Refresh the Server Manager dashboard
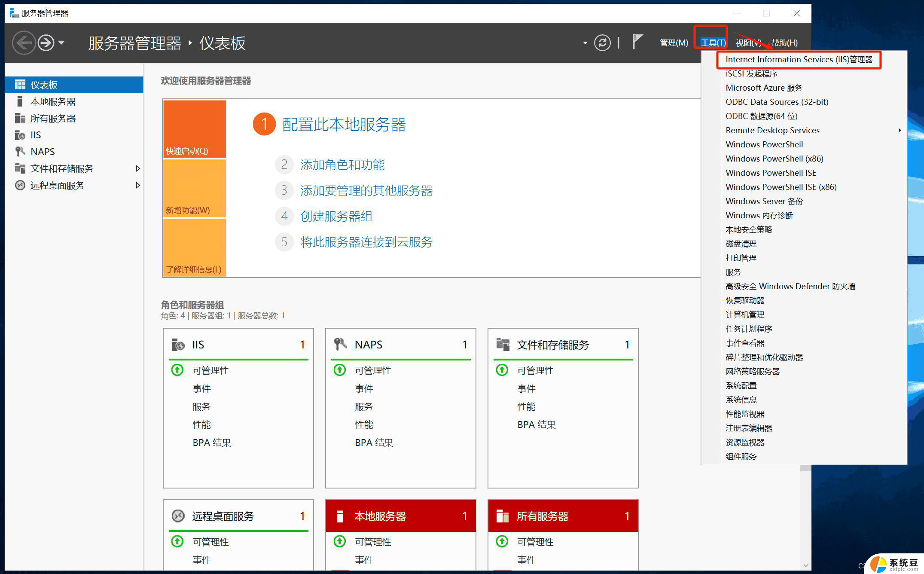 point(602,43)
